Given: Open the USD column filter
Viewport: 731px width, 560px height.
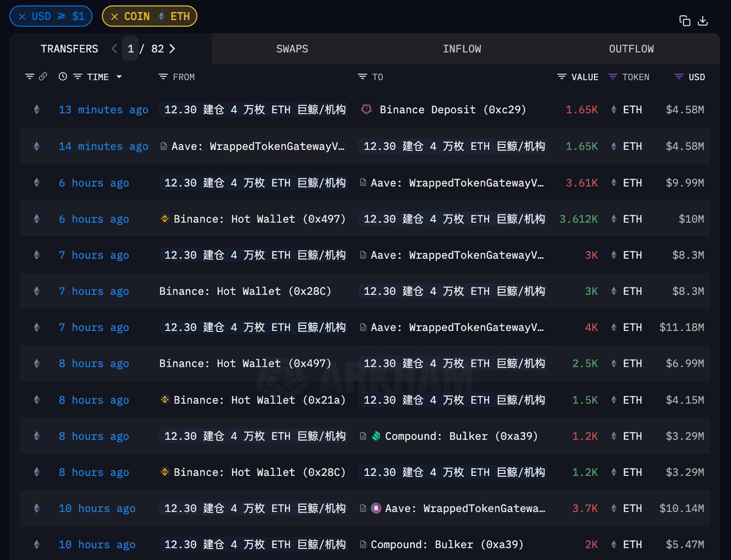Looking at the screenshot, I should tap(679, 77).
